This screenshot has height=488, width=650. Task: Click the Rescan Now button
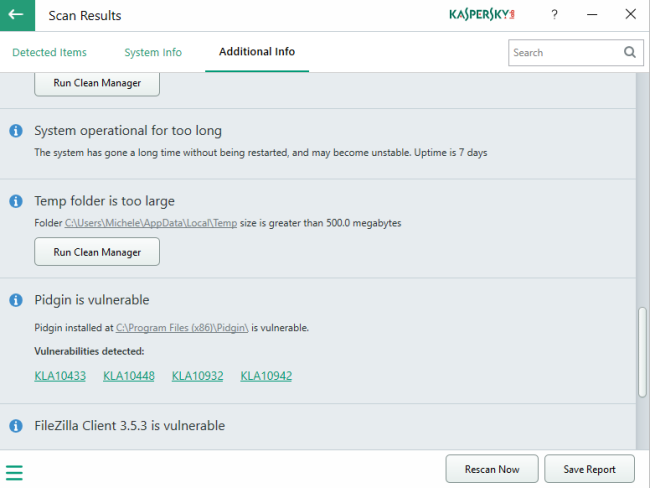(492, 469)
